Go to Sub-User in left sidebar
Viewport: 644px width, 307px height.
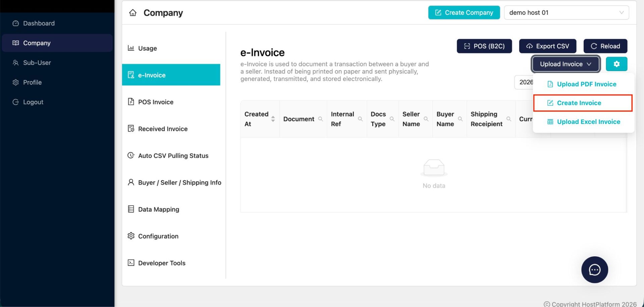click(57, 63)
